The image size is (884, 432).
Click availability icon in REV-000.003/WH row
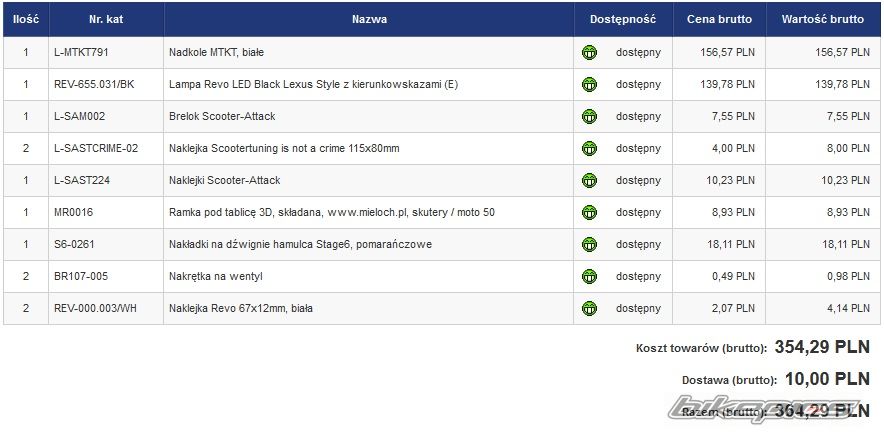pyautogui.click(x=589, y=308)
